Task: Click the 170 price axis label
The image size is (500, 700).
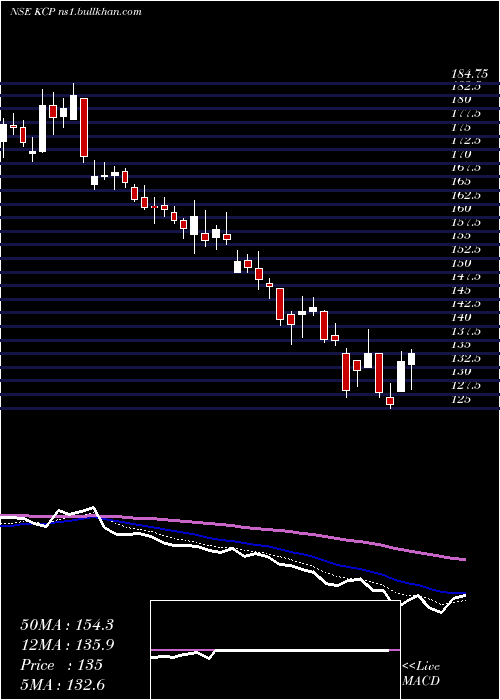Action: [461, 154]
